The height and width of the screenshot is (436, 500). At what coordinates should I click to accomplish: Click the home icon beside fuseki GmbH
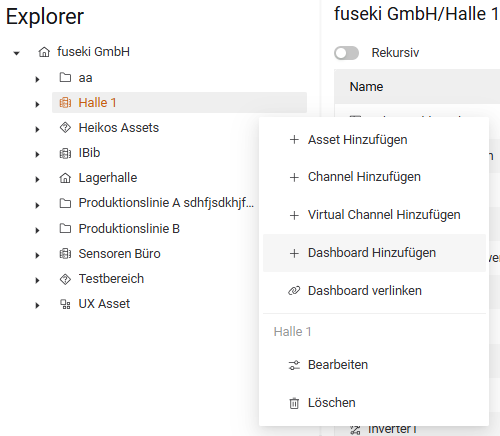(x=44, y=52)
